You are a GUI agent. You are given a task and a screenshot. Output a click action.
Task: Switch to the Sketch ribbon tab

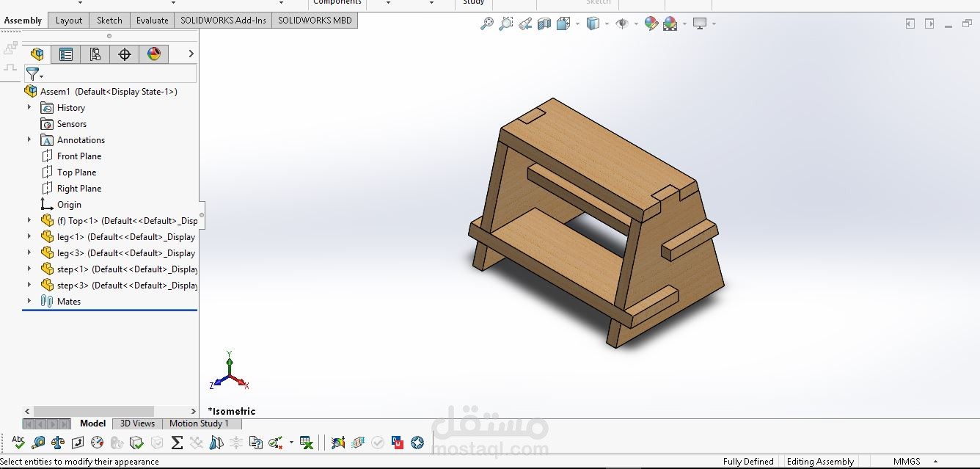tap(110, 21)
